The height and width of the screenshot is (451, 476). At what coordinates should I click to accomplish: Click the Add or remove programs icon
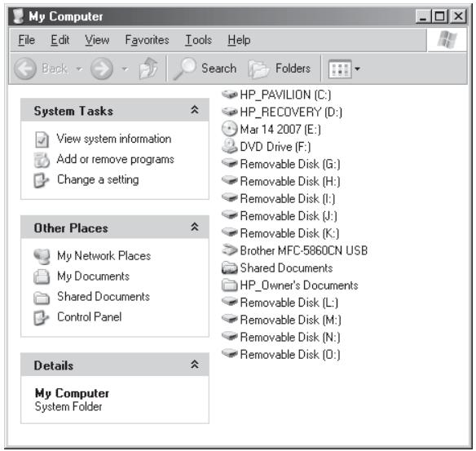[x=42, y=160]
